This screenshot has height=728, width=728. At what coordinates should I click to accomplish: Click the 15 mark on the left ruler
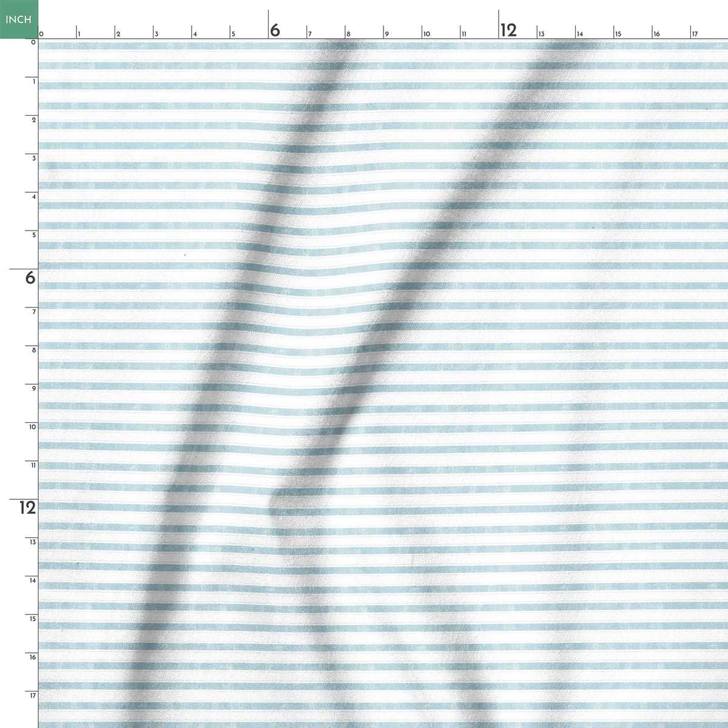33,619
